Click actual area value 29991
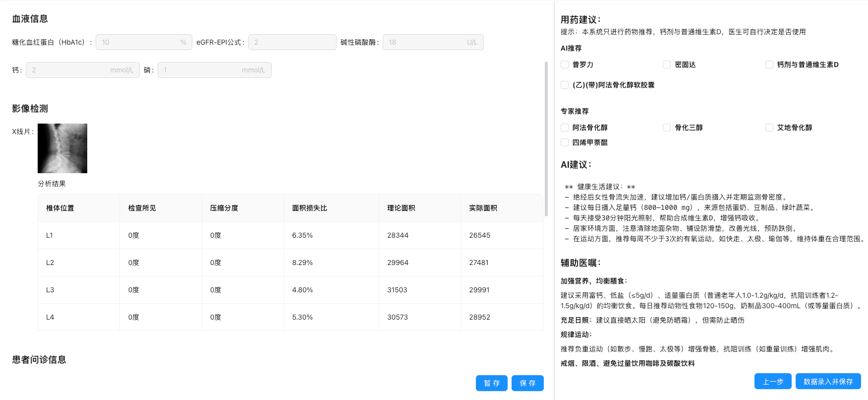The width and height of the screenshot is (868, 400). coord(479,290)
